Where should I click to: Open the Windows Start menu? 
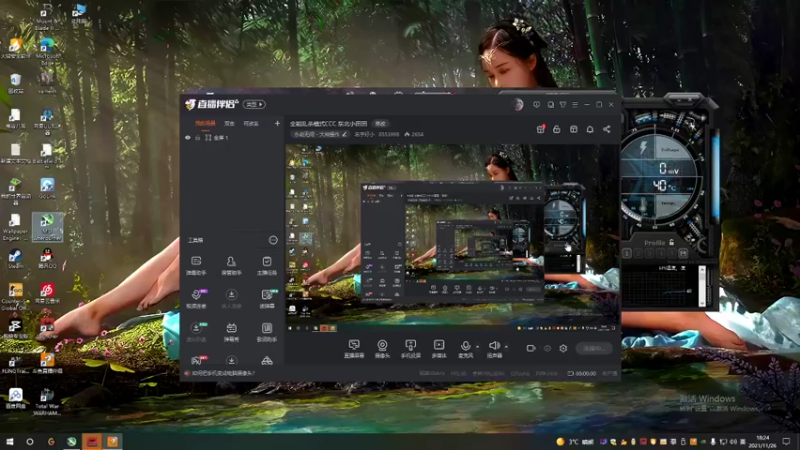(10, 441)
